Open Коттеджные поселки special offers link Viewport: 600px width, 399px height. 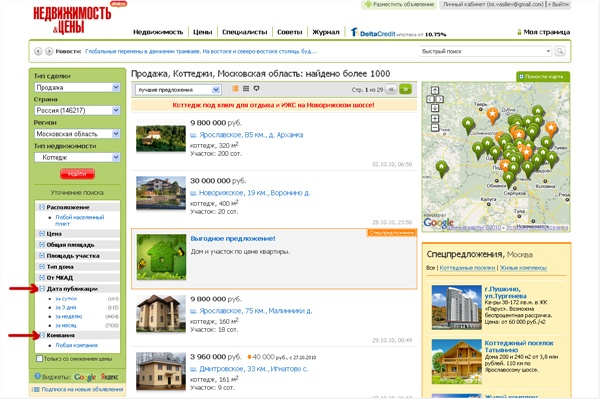click(467, 268)
